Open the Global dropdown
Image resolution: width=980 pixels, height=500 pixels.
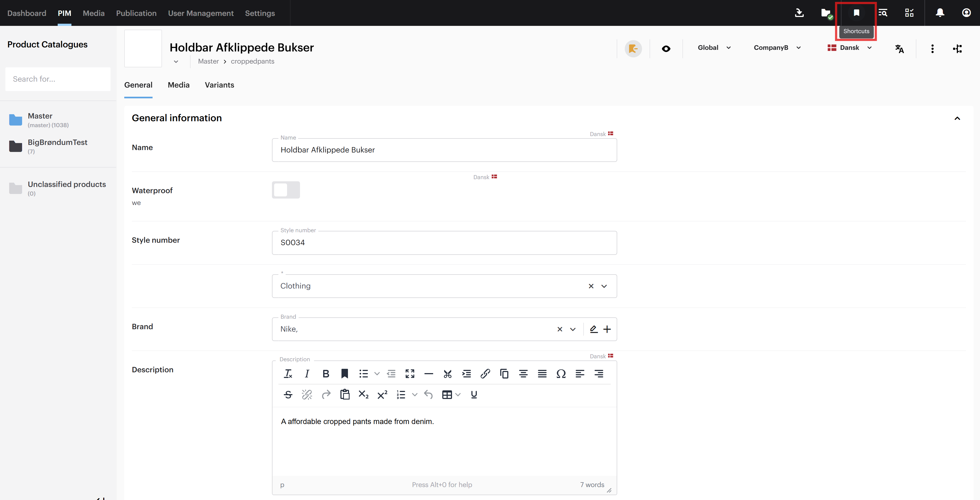point(714,48)
